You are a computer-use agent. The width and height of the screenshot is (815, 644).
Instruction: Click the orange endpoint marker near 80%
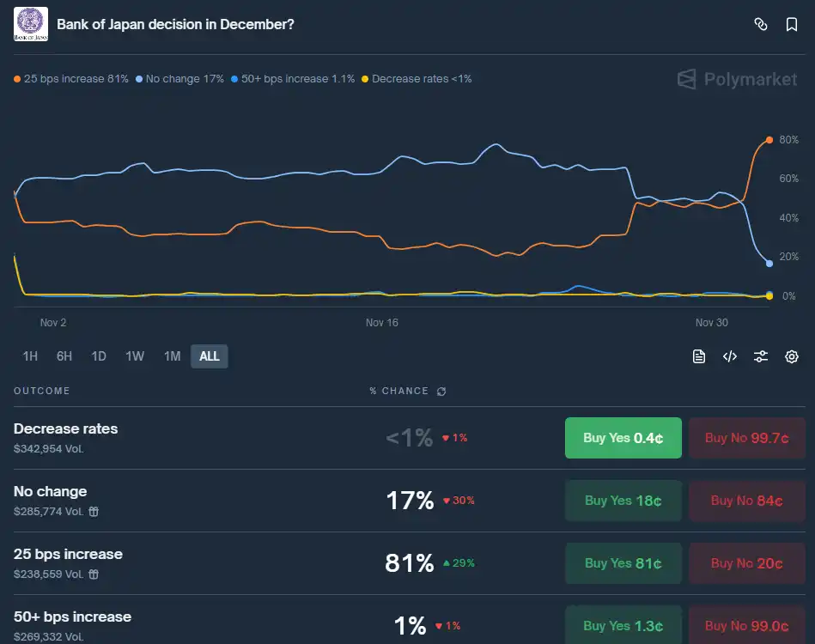point(769,140)
